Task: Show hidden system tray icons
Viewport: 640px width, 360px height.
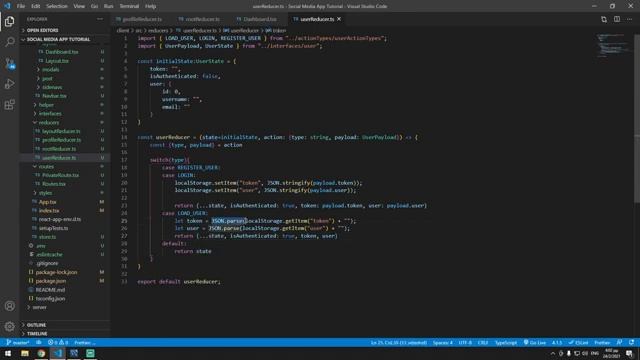Action: pyautogui.click(x=553, y=353)
